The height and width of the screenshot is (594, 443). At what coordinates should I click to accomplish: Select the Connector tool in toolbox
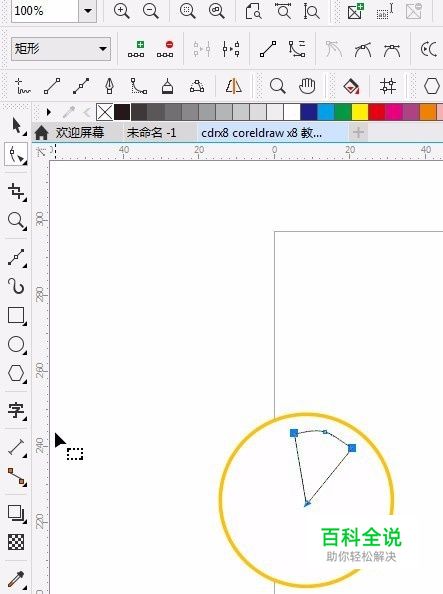[17, 477]
